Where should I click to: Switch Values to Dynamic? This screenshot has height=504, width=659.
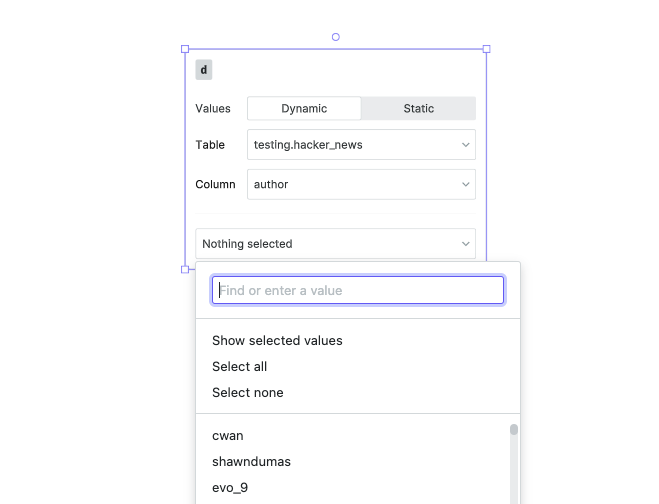pyautogui.click(x=304, y=108)
